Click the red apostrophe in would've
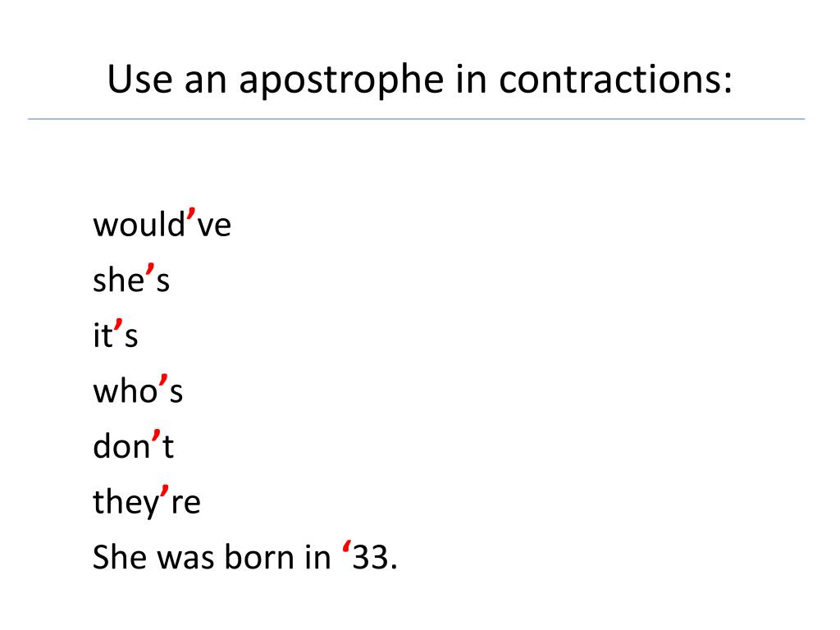This screenshot has height=630, width=840. pos(191,214)
